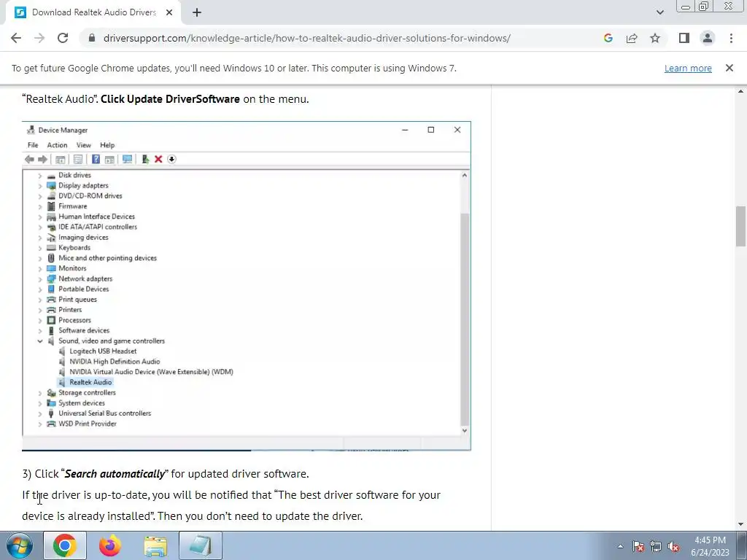Click the "Click Update DriverSoftware" bold text
The width and height of the screenshot is (747, 560).
(x=170, y=99)
